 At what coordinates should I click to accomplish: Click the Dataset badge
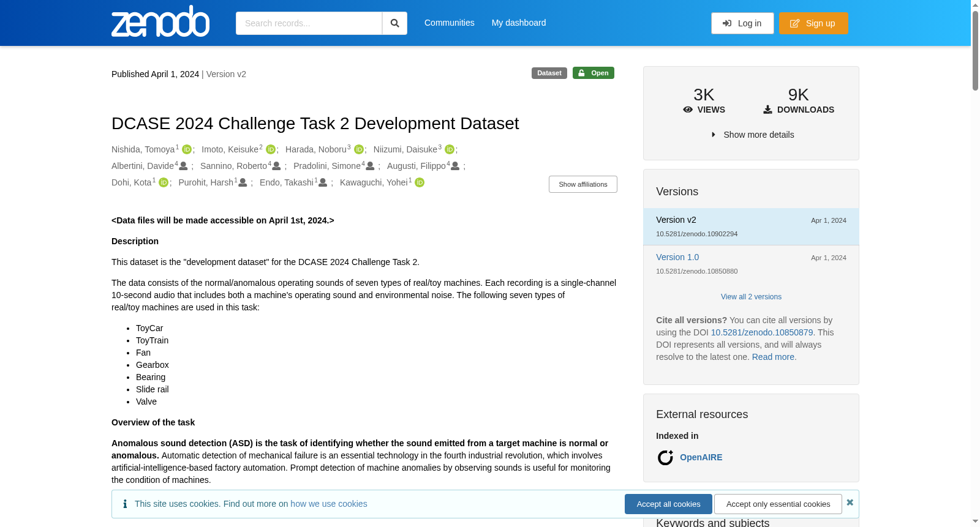click(x=549, y=73)
